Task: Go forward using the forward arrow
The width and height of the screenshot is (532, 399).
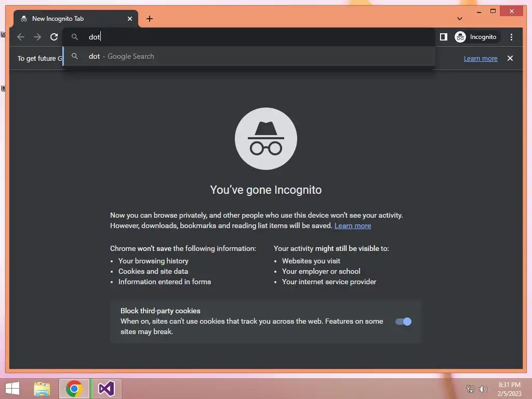Action: click(37, 37)
